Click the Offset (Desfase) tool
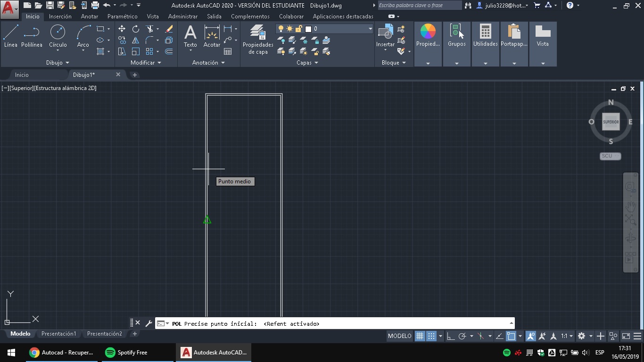Image resolution: width=644 pixels, height=362 pixels. click(169, 51)
